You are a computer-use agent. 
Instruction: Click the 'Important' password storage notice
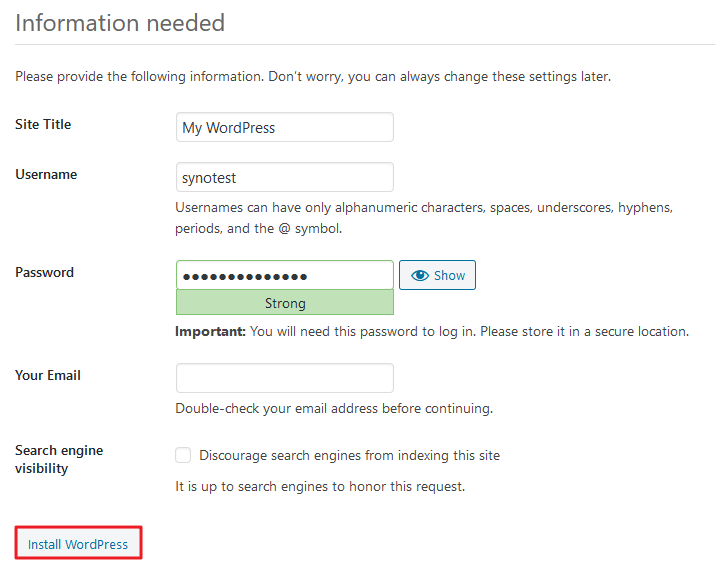(431, 331)
